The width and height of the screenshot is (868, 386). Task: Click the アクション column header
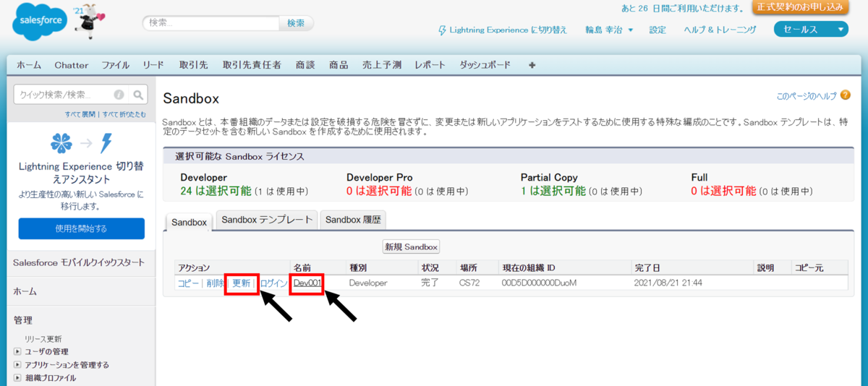pyautogui.click(x=194, y=267)
